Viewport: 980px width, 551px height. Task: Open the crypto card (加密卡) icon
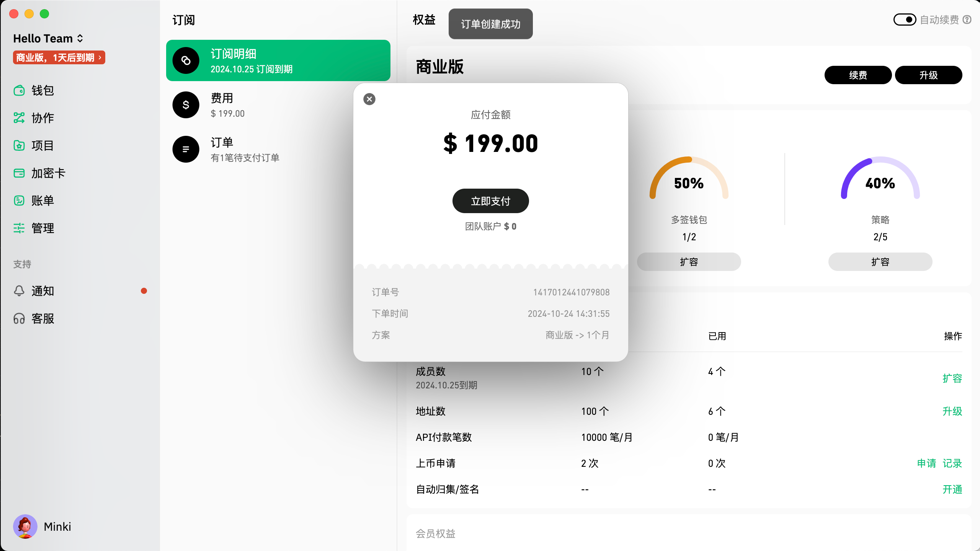(19, 173)
